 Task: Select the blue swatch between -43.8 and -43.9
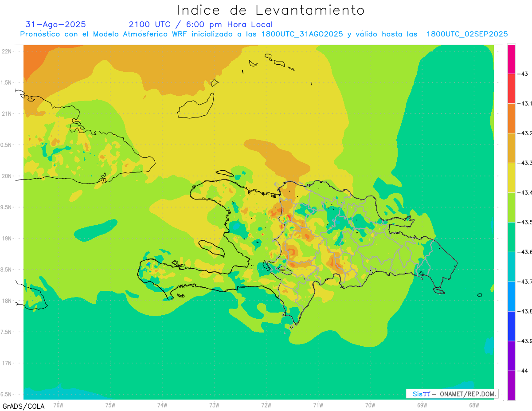[511, 326]
